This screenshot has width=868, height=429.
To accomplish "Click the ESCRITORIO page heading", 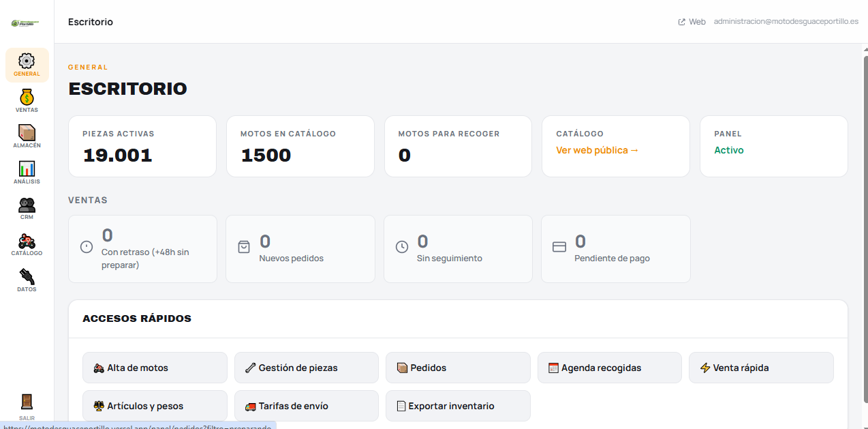I will tap(127, 89).
